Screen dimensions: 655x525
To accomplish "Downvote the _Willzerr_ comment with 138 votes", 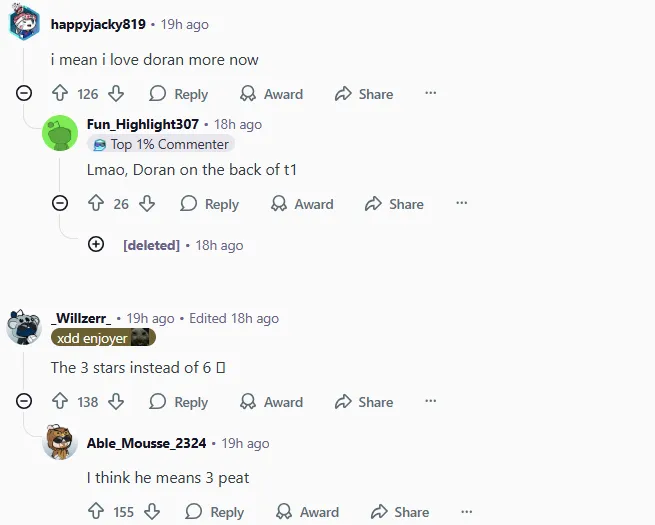I will click(x=116, y=401).
